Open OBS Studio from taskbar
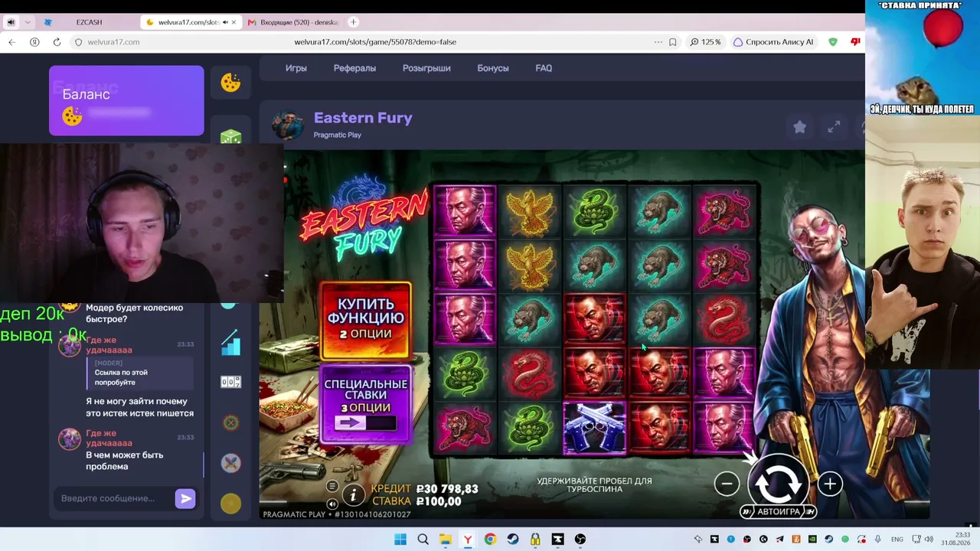This screenshot has width=980, height=551. (x=580, y=540)
